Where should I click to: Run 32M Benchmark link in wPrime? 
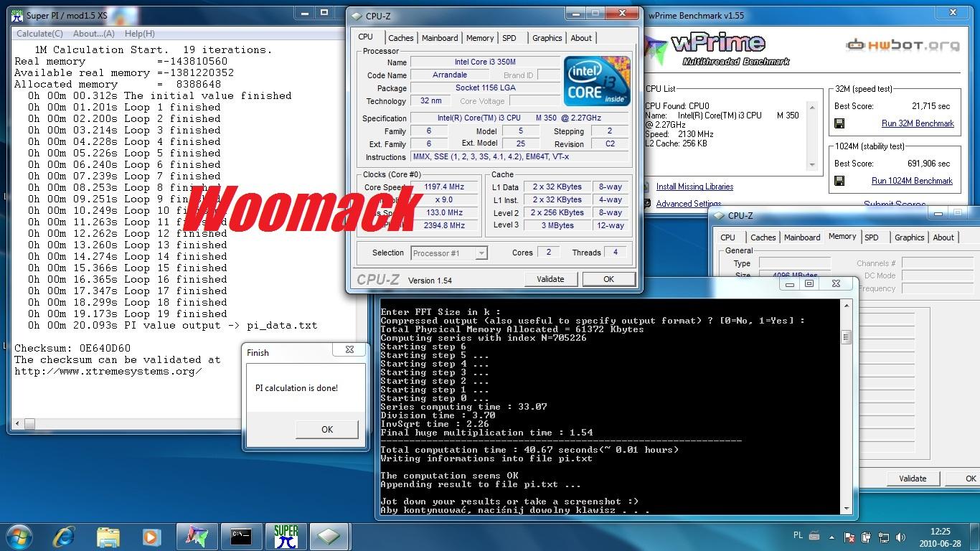click(x=918, y=123)
